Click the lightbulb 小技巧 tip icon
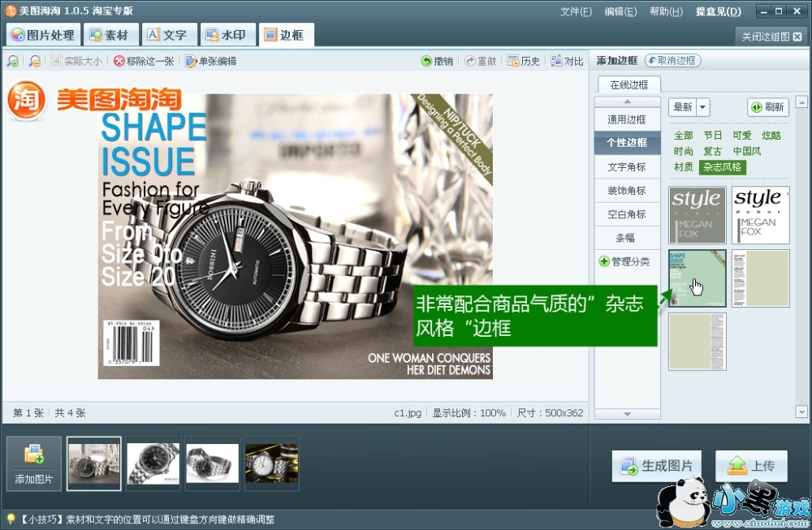 click(x=11, y=519)
